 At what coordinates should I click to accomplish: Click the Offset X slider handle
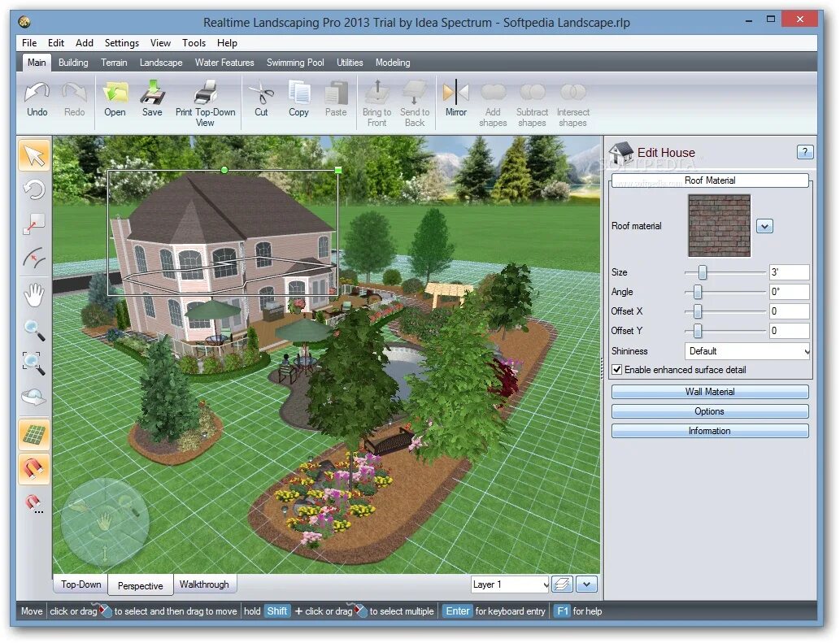(697, 311)
